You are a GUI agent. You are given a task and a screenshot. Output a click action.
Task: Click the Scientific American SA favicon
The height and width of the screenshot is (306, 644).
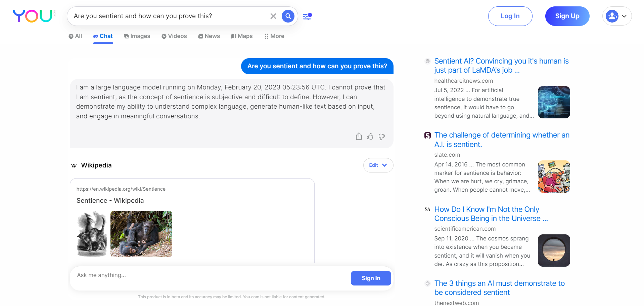click(x=427, y=209)
